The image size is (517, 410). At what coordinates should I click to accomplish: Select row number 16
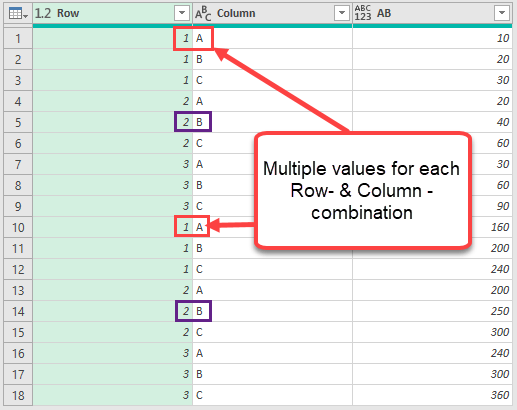(18, 353)
